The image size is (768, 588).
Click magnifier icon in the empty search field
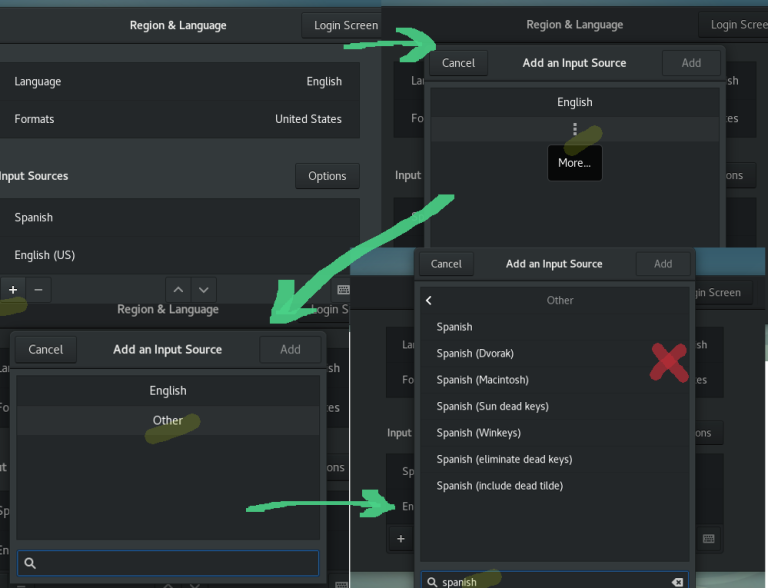point(30,563)
